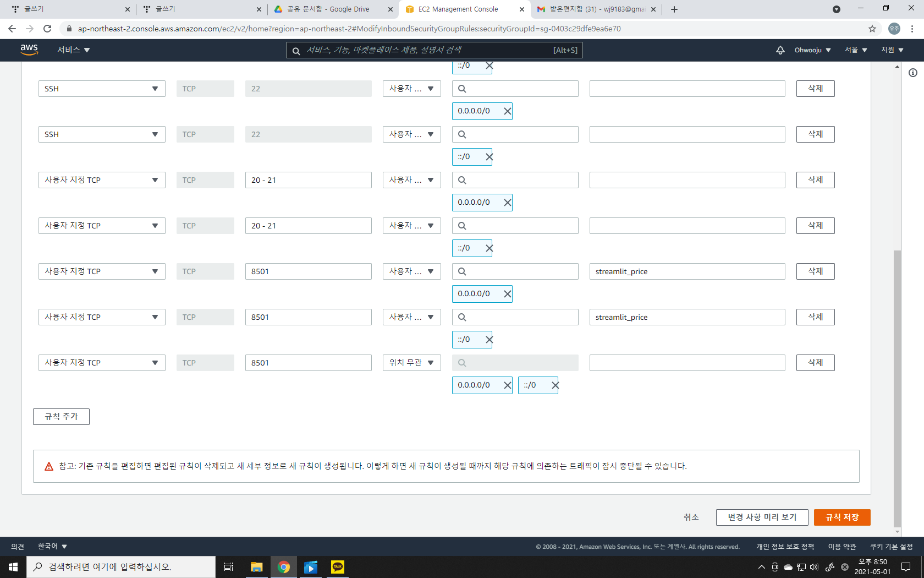Open source dropdown for second streamlit_price rule
The image size is (924, 578).
click(412, 317)
